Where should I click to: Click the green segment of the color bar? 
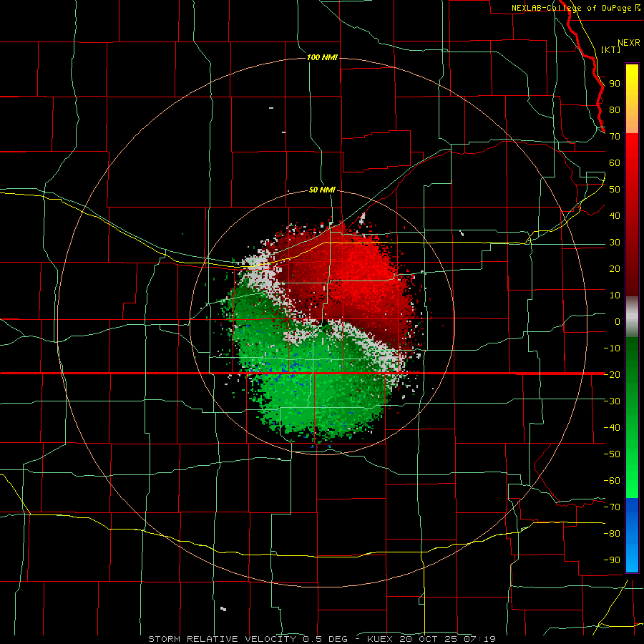pyautogui.click(x=632, y=418)
